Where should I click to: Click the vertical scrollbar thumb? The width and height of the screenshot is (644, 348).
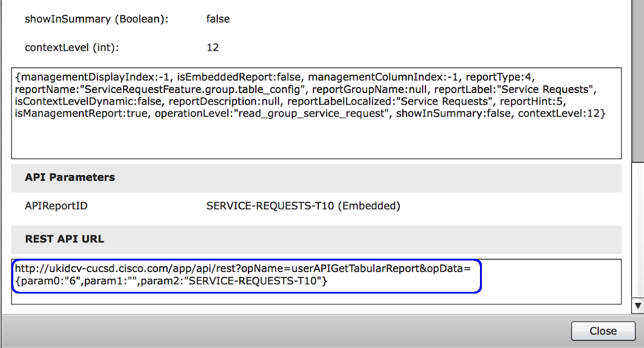(638, 83)
